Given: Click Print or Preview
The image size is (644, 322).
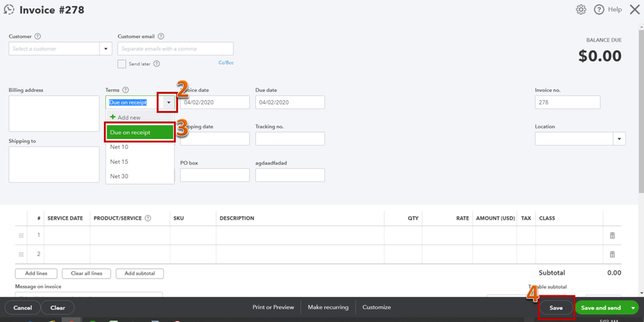Looking at the screenshot, I should (273, 307).
